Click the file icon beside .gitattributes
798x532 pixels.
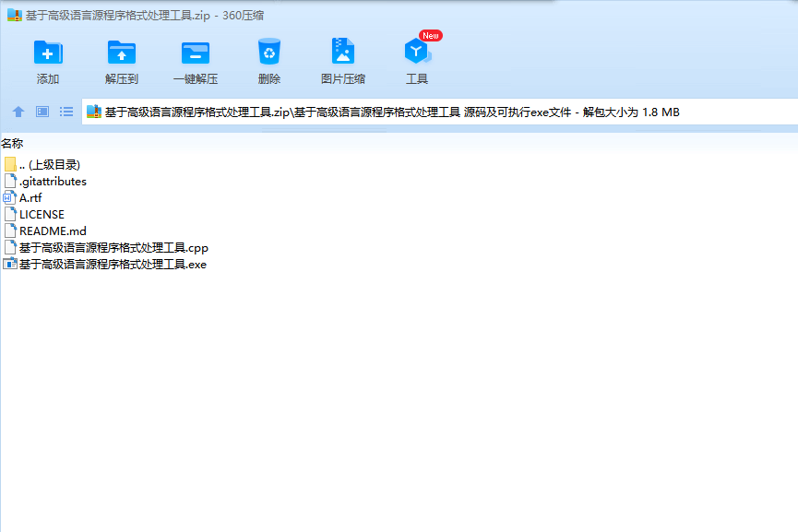(10, 181)
